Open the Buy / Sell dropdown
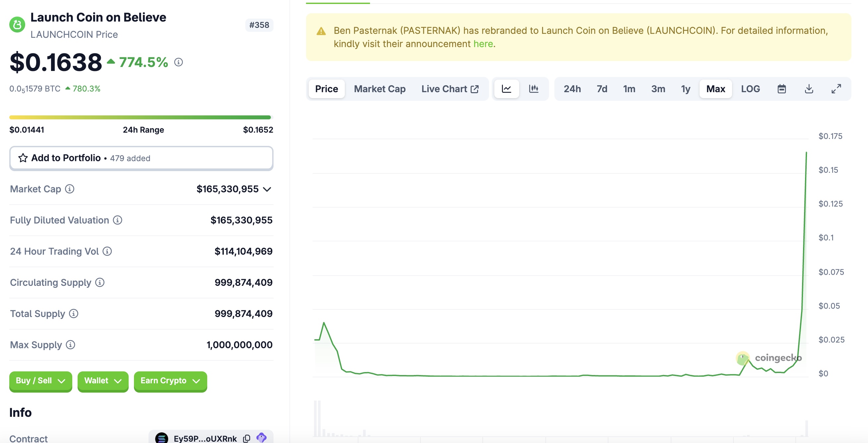 40,381
